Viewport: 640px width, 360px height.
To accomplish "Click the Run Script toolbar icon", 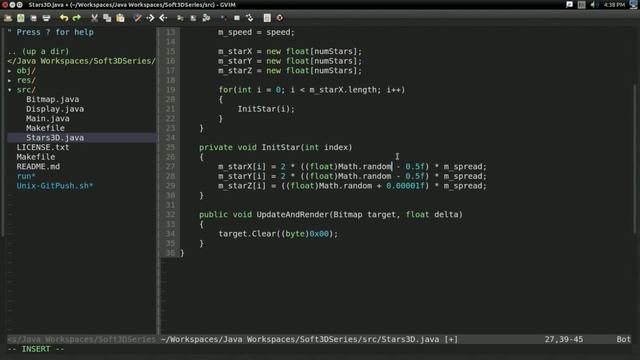I will coord(206,18).
